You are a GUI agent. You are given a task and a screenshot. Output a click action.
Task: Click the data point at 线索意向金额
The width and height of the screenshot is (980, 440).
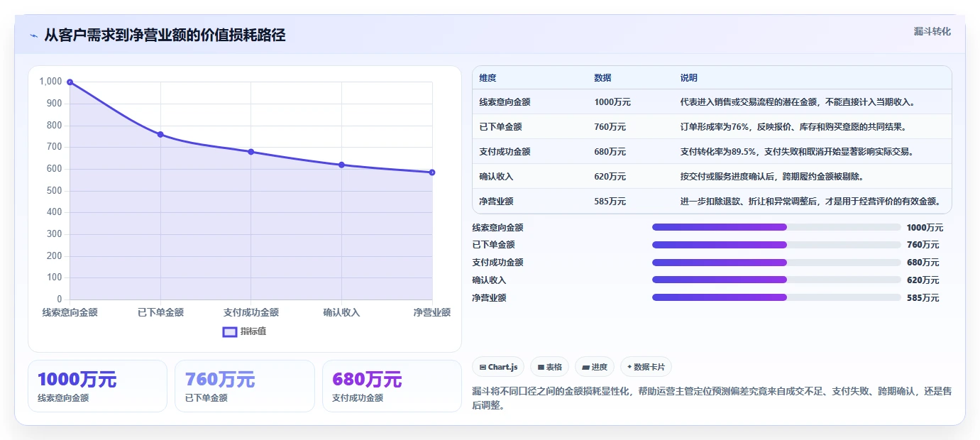click(x=70, y=82)
